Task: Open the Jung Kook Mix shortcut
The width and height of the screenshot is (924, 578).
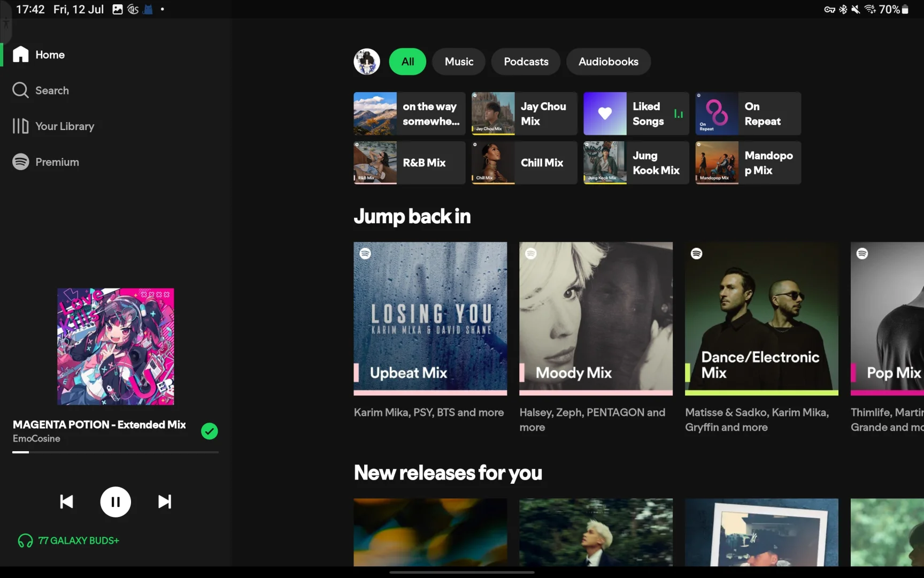Action: click(x=636, y=163)
